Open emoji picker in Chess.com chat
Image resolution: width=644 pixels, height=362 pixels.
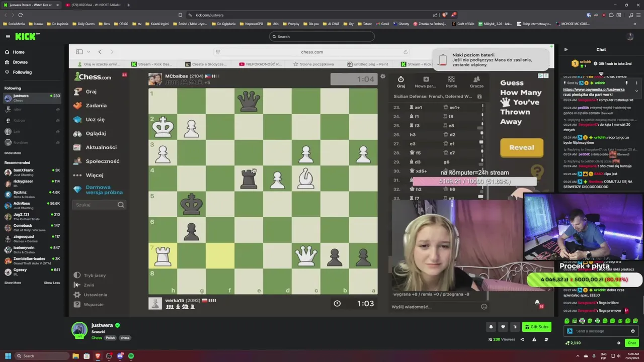point(484,307)
